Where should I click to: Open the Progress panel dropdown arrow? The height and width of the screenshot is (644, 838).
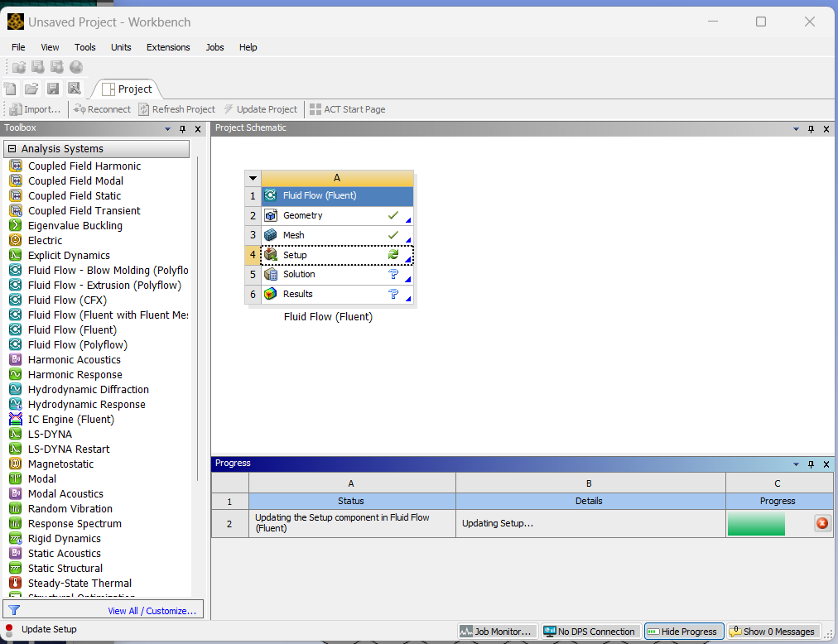pyautogui.click(x=797, y=464)
